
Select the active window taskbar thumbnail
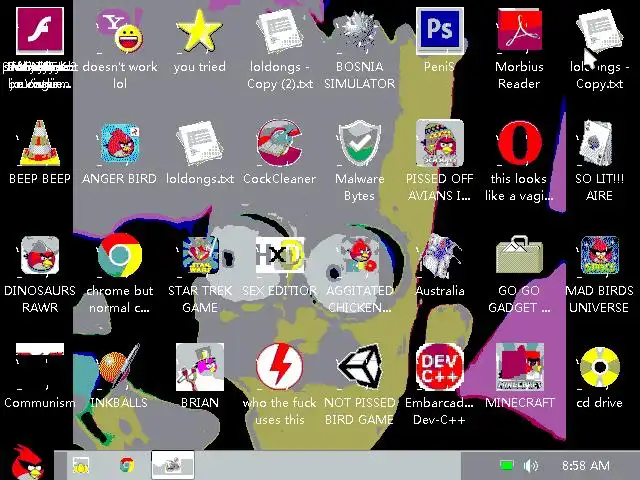[173, 465]
